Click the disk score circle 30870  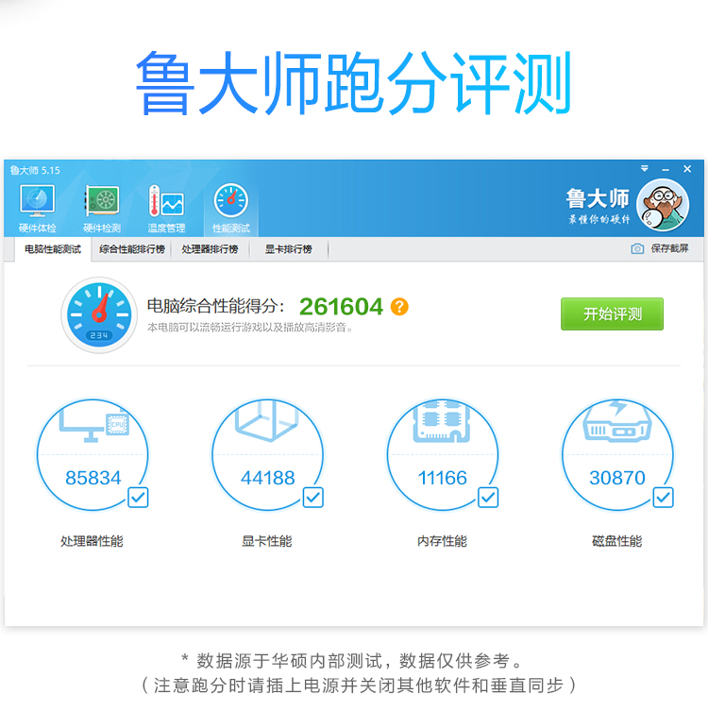[x=617, y=455]
